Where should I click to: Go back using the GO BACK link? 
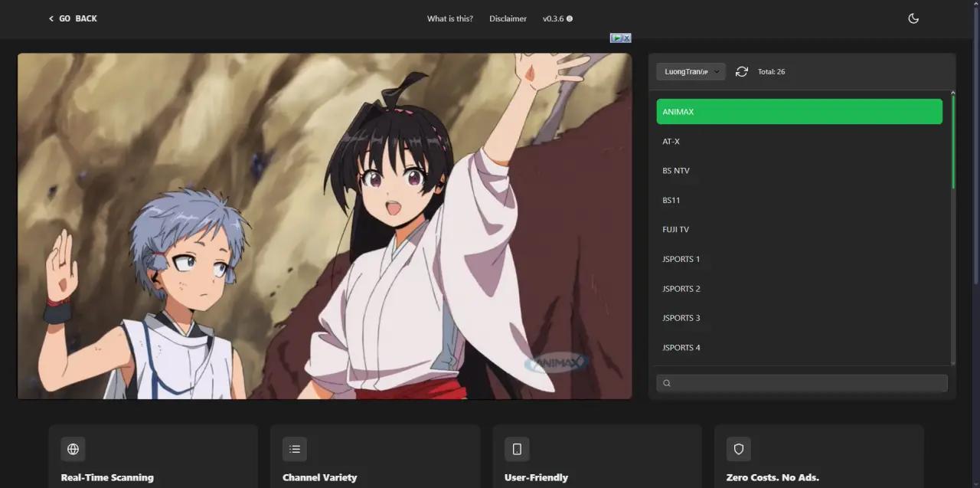(73, 18)
